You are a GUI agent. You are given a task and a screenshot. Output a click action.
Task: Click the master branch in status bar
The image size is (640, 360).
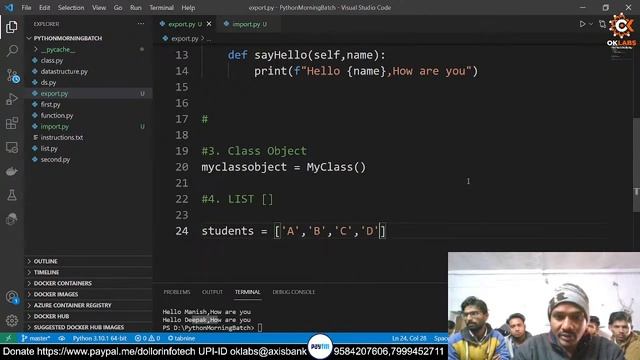pos(36,338)
